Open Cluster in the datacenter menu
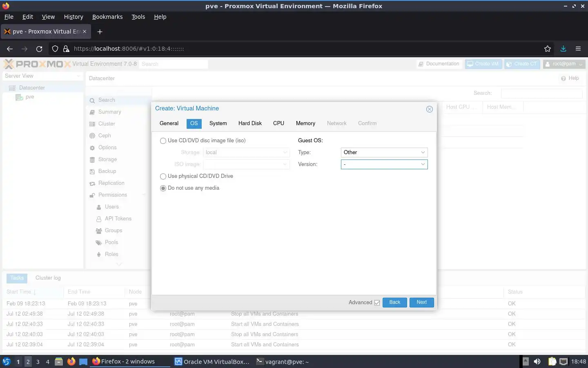The height and width of the screenshot is (368, 588). click(107, 124)
